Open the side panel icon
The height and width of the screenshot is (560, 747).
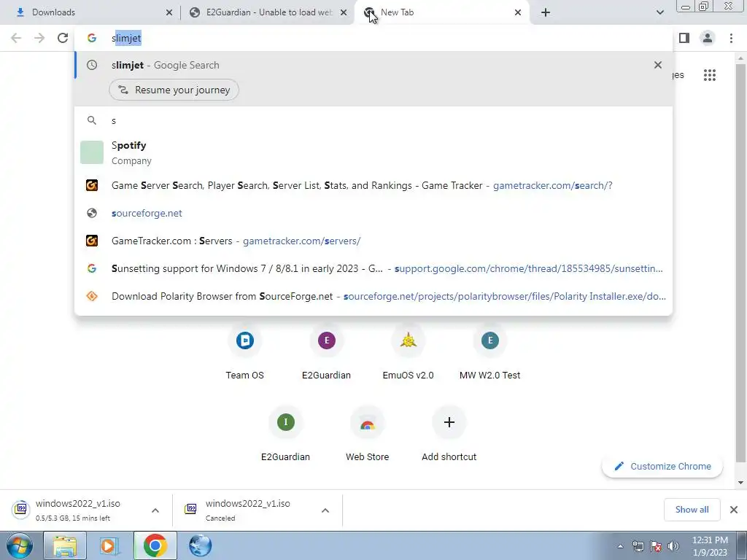(x=684, y=38)
